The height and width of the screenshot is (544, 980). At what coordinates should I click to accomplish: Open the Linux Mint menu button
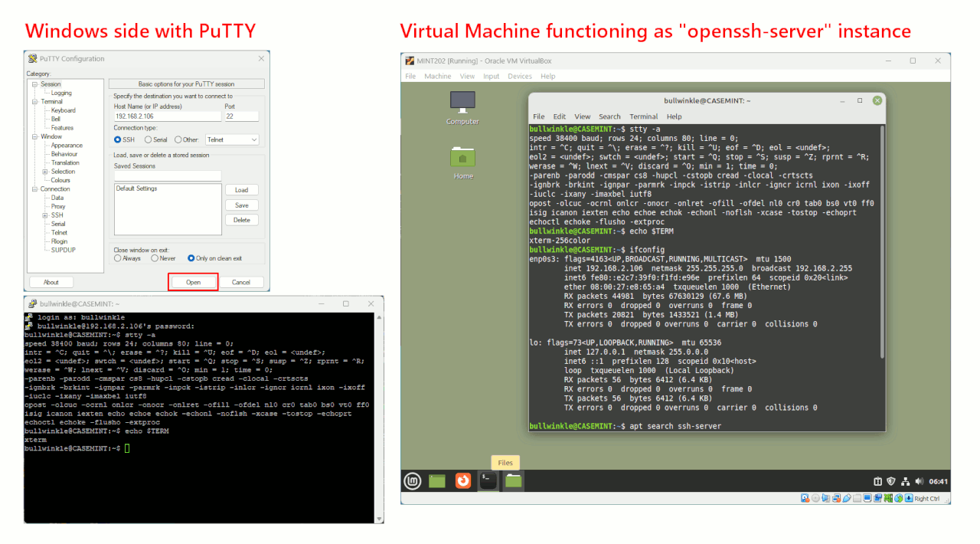[x=412, y=481]
